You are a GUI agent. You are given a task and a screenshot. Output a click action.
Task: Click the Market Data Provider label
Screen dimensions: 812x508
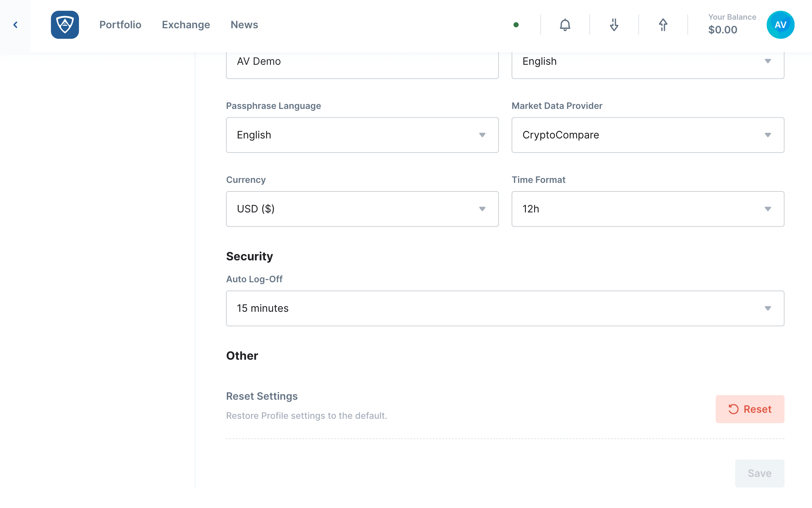tap(557, 106)
